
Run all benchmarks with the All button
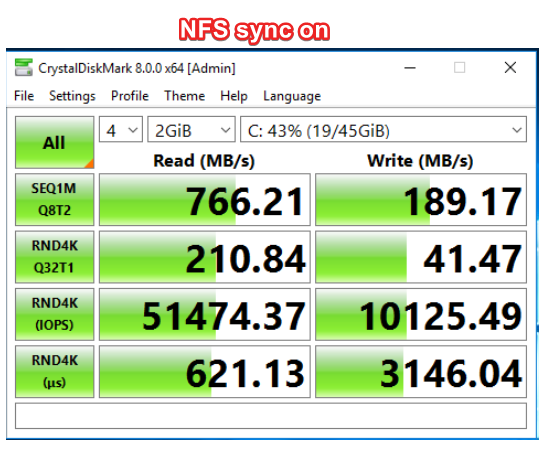(55, 142)
